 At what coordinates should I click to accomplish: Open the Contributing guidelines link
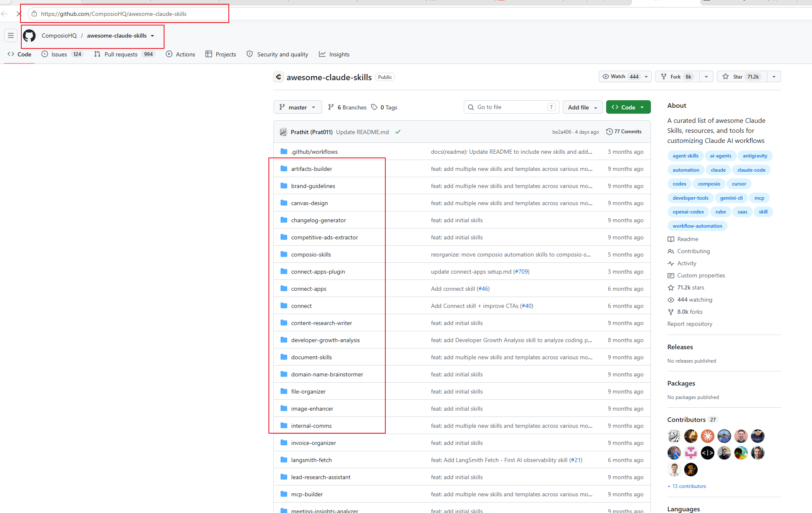[689, 251]
